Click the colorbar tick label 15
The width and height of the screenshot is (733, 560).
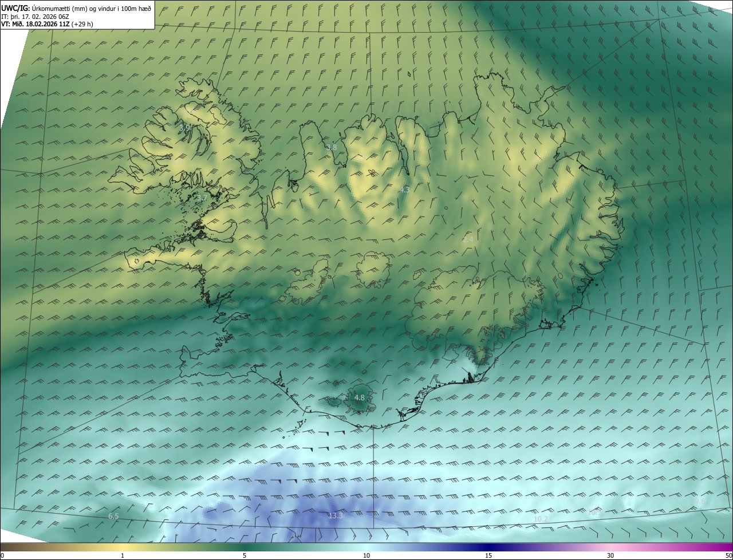coord(488,555)
